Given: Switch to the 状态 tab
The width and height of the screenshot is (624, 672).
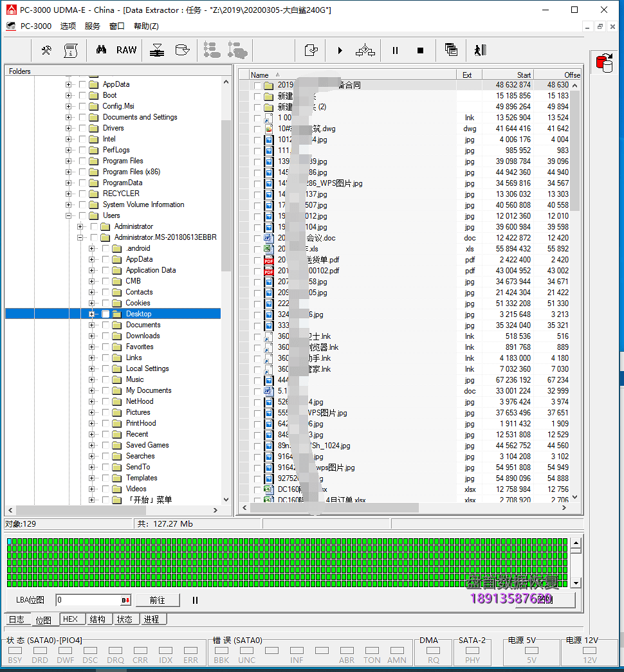Looking at the screenshot, I should coord(125,619).
